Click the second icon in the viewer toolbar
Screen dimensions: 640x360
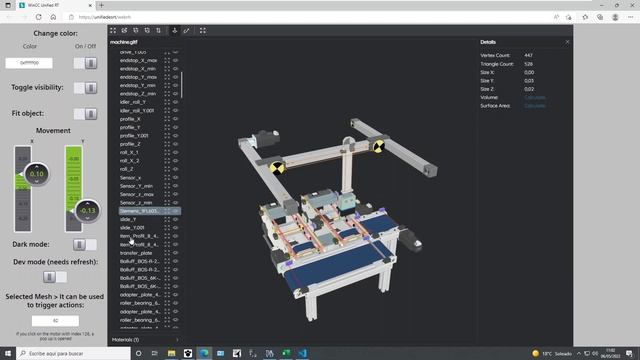click(124, 31)
